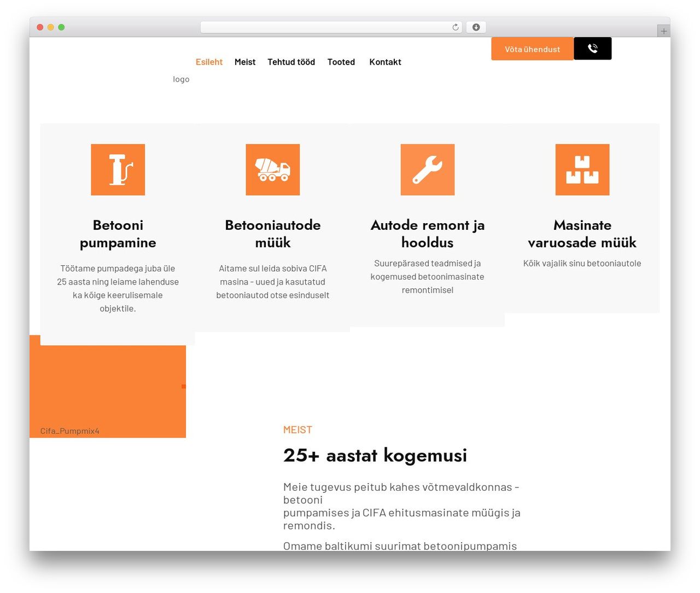Viewport: 700px width, 593px height.
Task: Open Tehtud tööd in the navigation
Action: coord(291,62)
